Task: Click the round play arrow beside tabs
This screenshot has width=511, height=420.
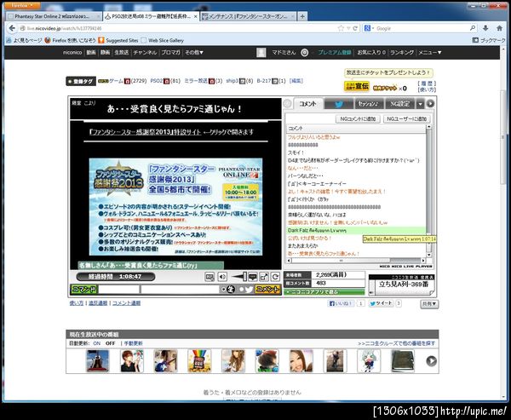Action: click(430, 104)
